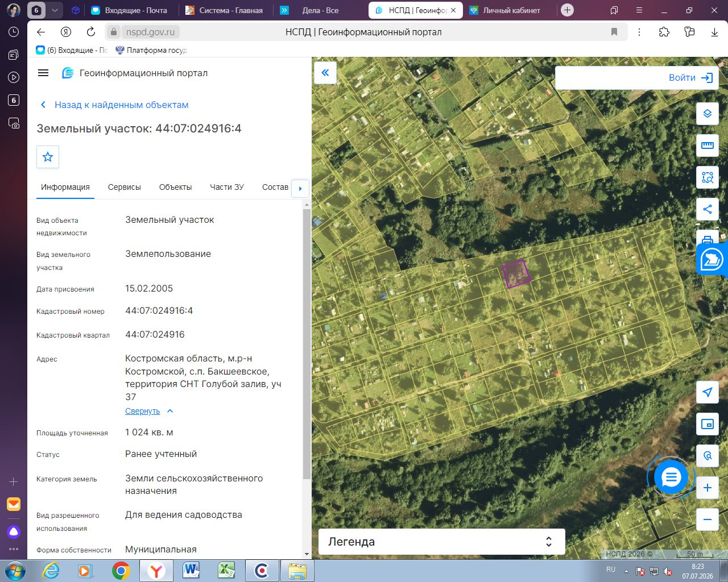
Task: Activate the area search tool on map
Action: [x=708, y=177]
